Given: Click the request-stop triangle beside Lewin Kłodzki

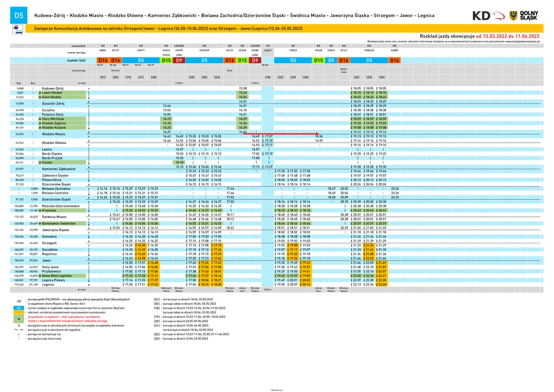Looking at the screenshot, I should pyautogui.click(x=40, y=93).
